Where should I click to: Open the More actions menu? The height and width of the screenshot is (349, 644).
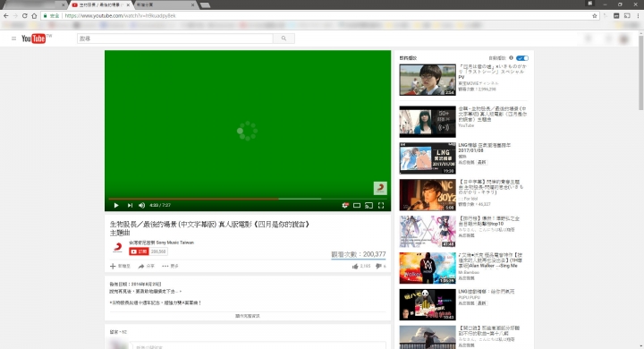click(x=170, y=267)
